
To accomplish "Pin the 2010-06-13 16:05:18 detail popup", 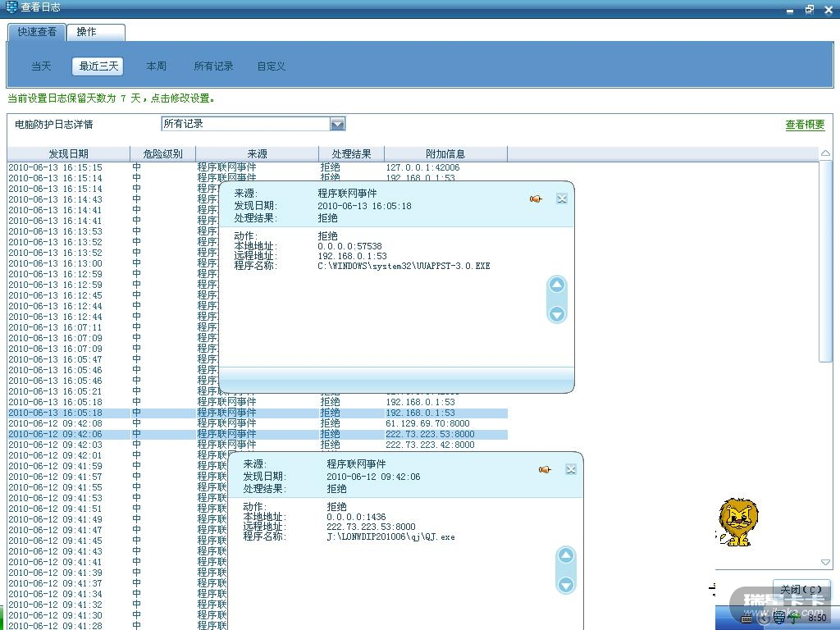I will pyautogui.click(x=536, y=199).
